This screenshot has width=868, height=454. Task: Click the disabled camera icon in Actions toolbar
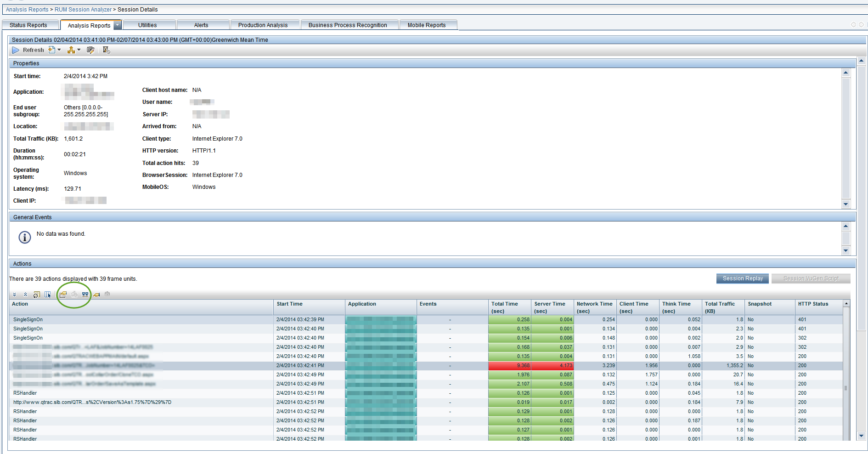(x=107, y=294)
